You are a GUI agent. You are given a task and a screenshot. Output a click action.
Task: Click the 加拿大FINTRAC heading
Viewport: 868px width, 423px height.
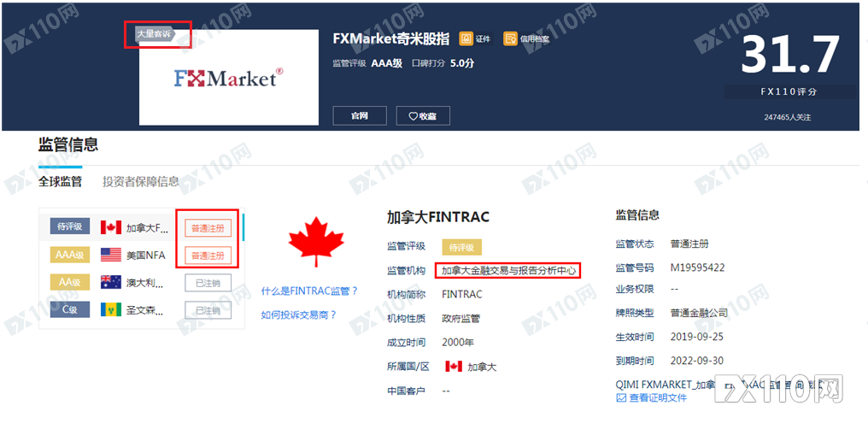[x=438, y=217]
